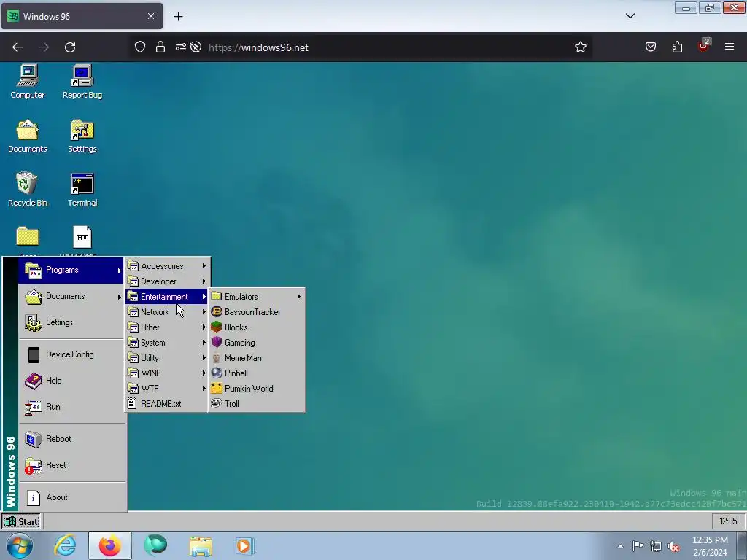Launch Troll from Entertainment menu
The height and width of the screenshot is (560, 747).
[x=257, y=403]
